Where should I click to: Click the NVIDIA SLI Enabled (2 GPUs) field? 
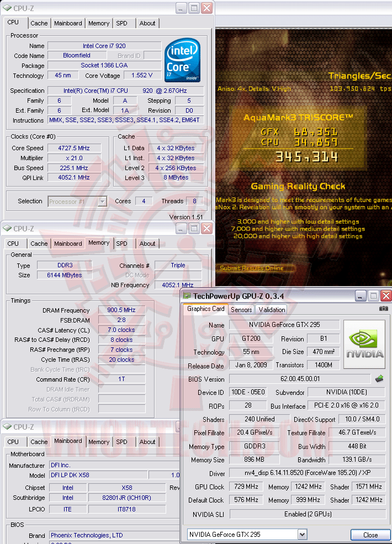point(308,514)
